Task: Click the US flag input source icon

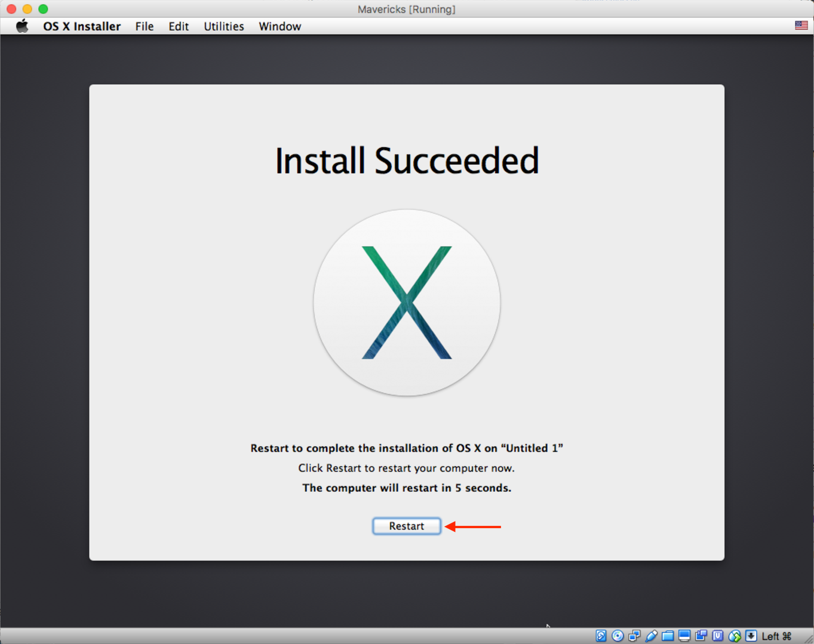Action: tap(801, 25)
